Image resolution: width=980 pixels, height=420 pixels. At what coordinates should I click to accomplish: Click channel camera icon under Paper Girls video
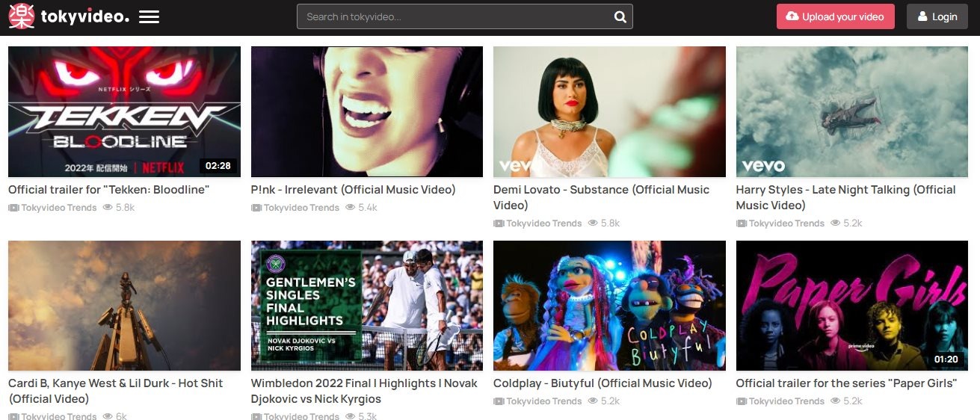(x=742, y=401)
